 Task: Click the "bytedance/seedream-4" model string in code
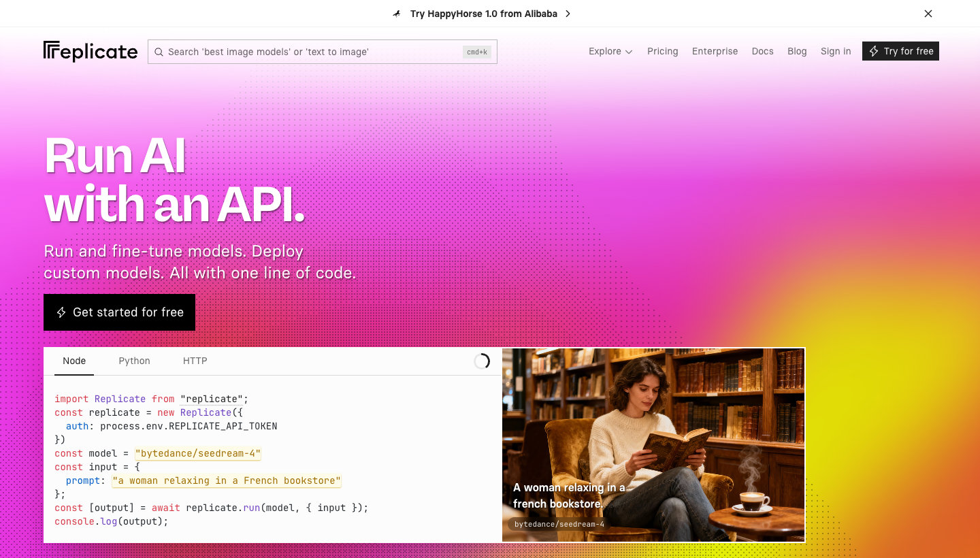(198, 453)
